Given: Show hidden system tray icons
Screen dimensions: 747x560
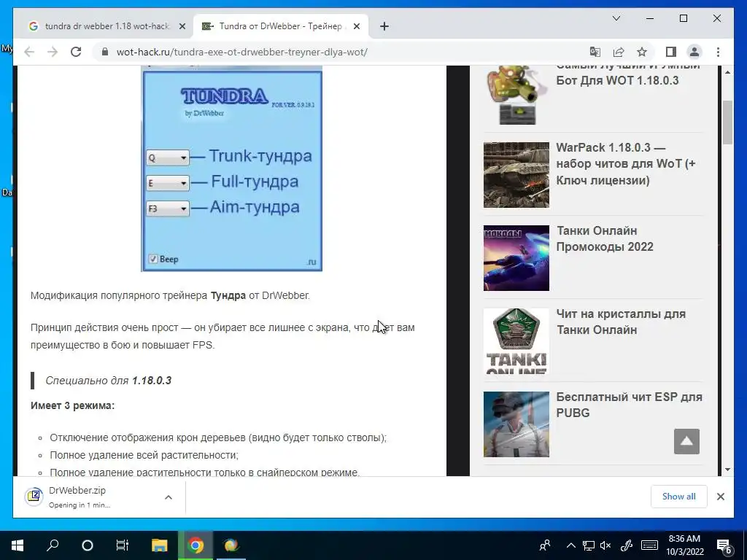Looking at the screenshot, I should (570, 545).
